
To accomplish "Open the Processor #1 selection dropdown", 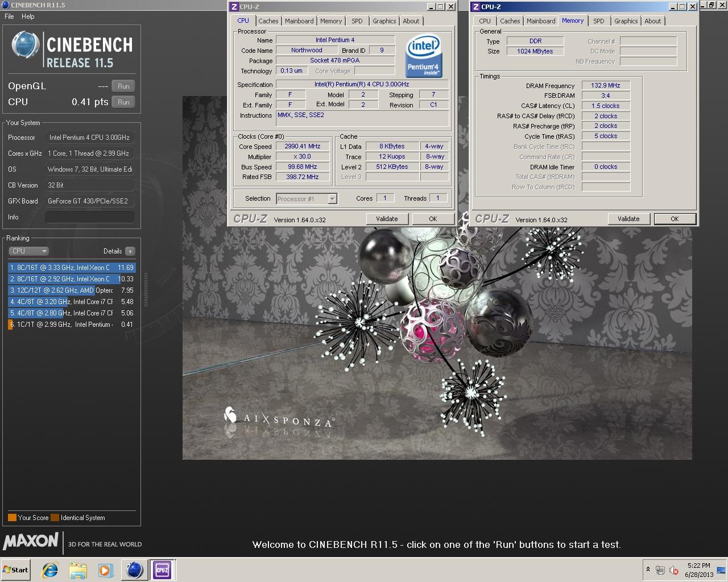I will 307,198.
